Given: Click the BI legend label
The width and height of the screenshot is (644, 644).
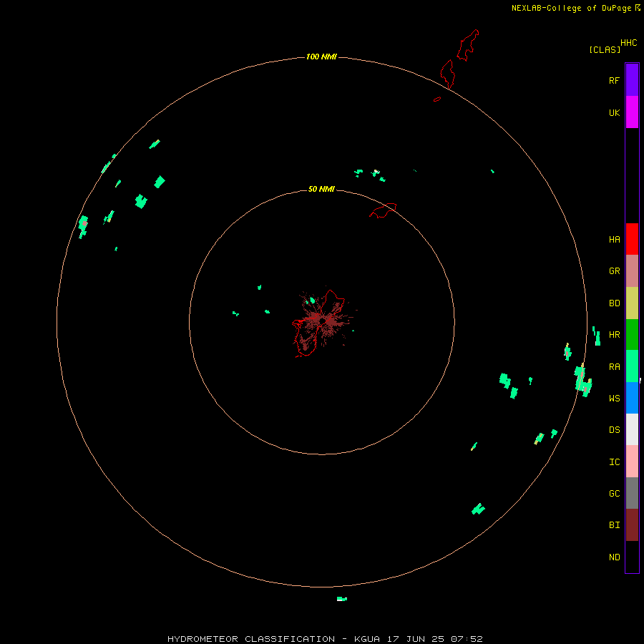Looking at the screenshot, I should point(614,525).
